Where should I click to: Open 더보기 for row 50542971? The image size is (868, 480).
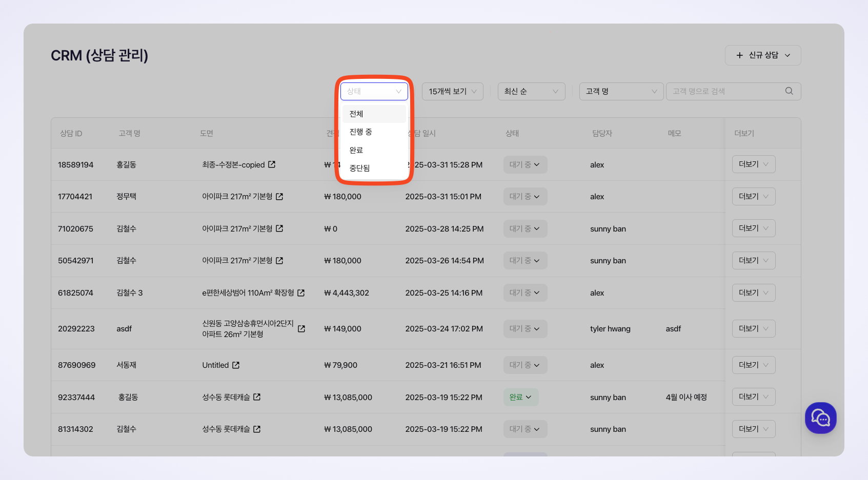[754, 261]
